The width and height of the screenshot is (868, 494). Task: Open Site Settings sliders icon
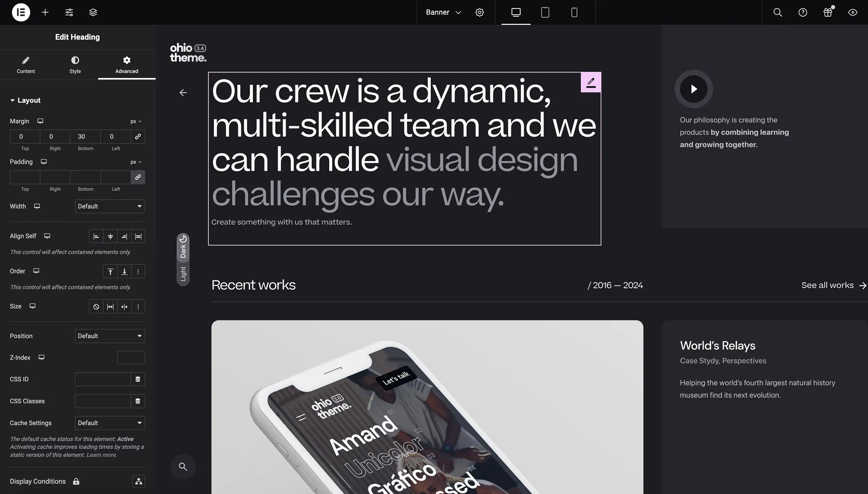coord(69,13)
